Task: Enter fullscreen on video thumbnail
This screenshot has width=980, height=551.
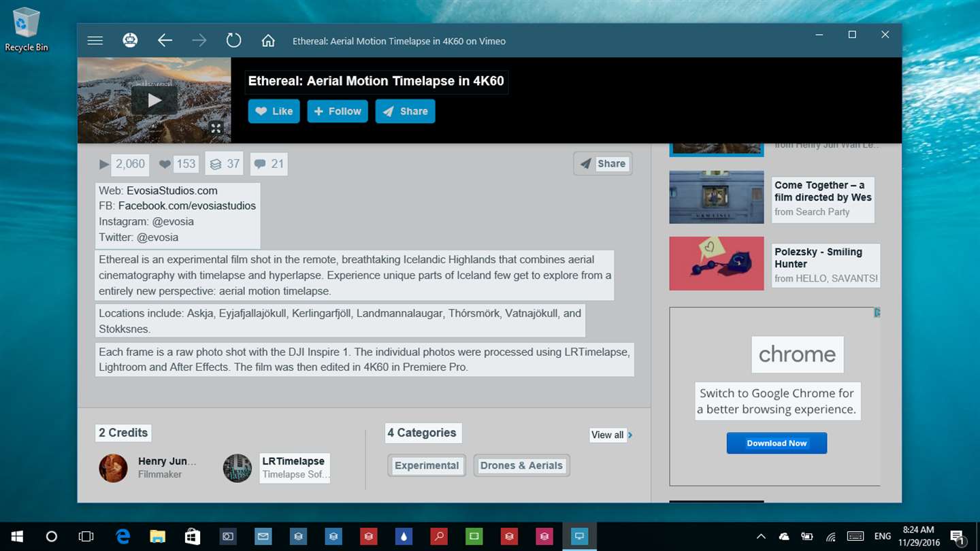Action: click(216, 128)
